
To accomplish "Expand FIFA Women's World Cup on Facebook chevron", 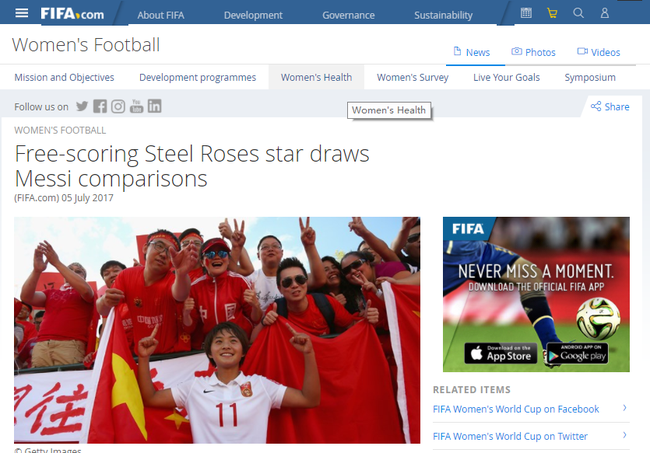I will click(x=625, y=408).
